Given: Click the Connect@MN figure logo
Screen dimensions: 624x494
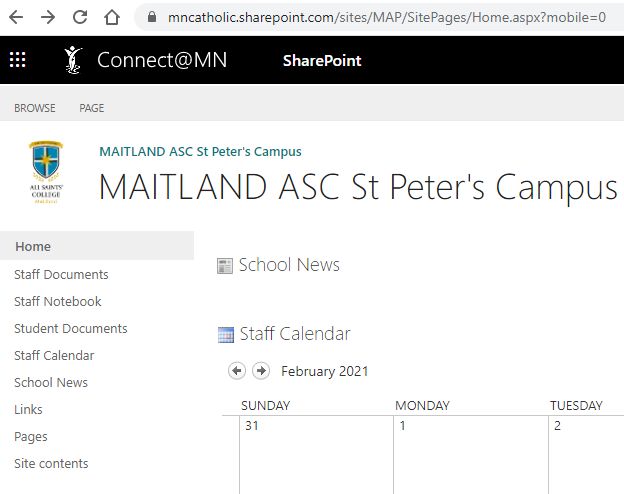Looking at the screenshot, I should [73, 60].
